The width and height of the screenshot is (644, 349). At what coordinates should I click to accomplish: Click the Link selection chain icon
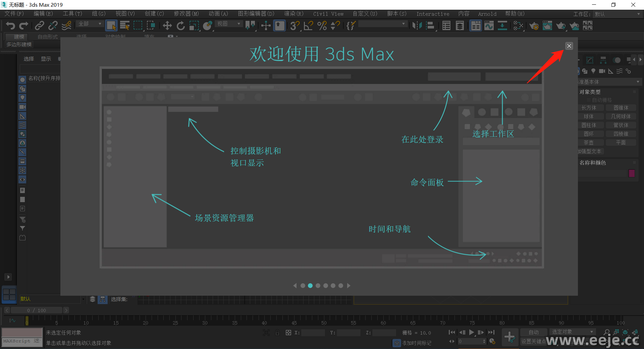point(40,26)
